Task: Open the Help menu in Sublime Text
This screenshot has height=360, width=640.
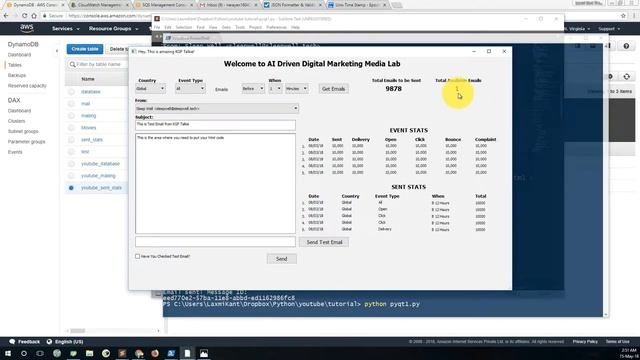Action: coord(296,27)
